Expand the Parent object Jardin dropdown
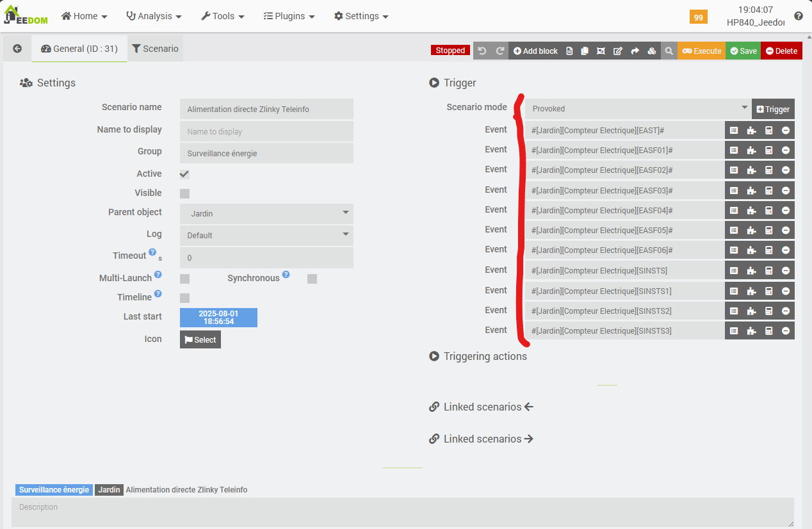 [266, 213]
